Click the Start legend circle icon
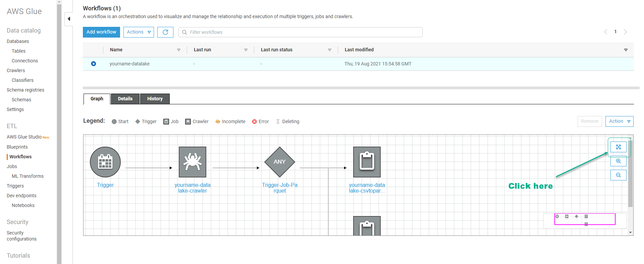The image size is (644, 264). (x=114, y=121)
